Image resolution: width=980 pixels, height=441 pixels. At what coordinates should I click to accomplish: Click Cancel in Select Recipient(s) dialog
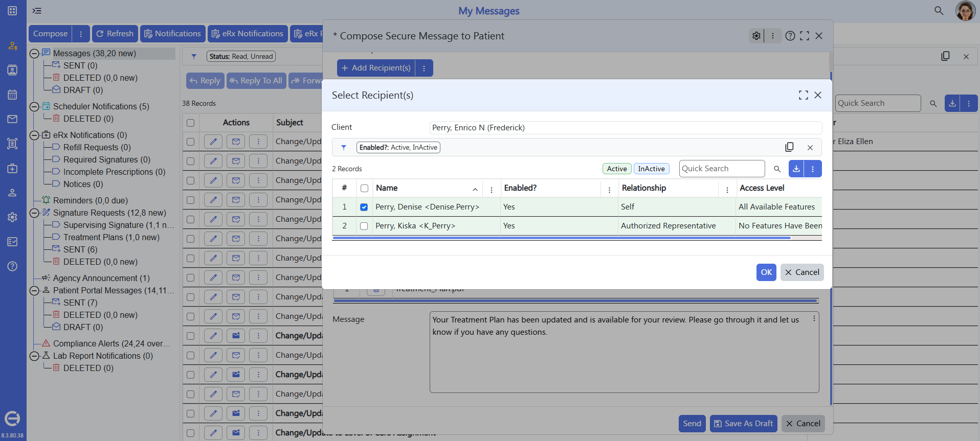tap(802, 272)
